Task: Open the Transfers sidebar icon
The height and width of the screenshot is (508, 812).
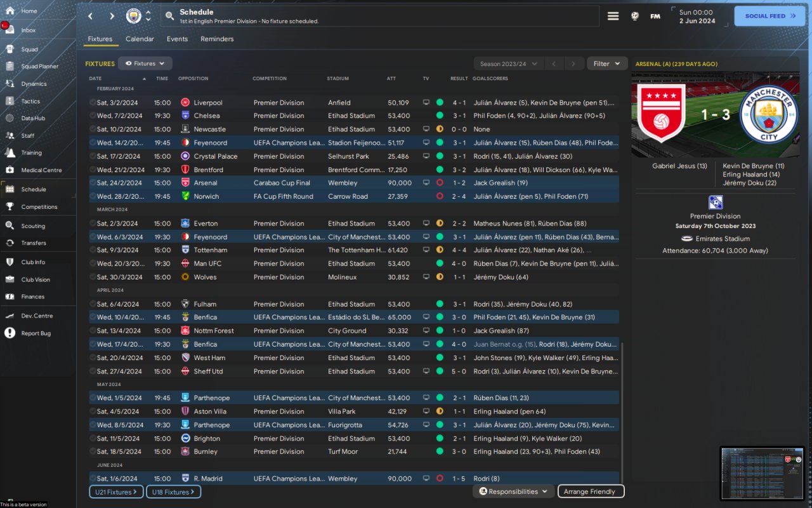Action: click(10, 243)
